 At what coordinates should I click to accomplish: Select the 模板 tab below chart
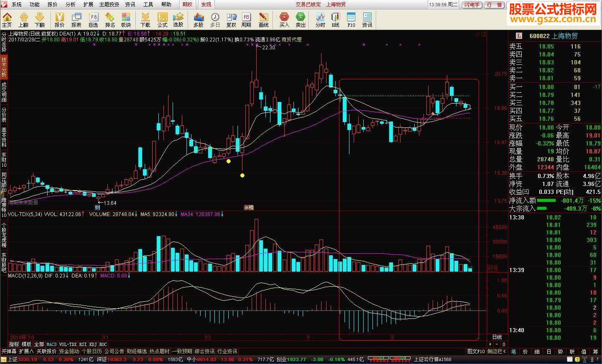coord(26,344)
